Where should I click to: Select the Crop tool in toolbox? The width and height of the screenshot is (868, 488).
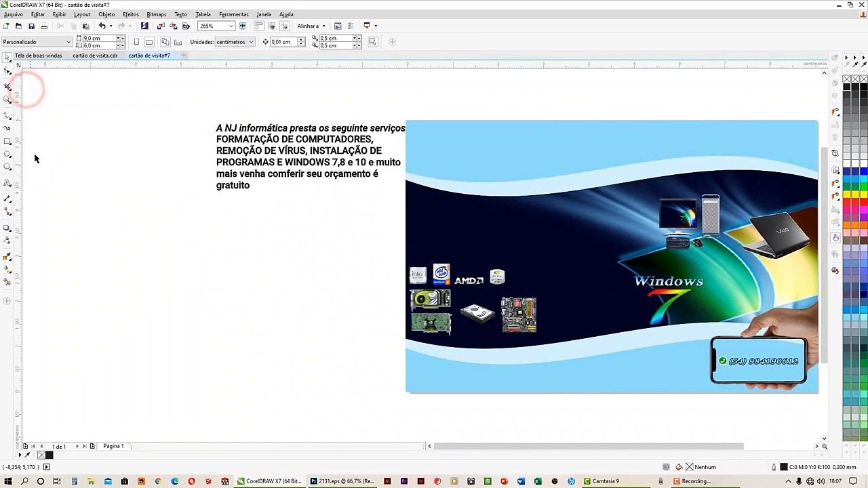tap(7, 86)
